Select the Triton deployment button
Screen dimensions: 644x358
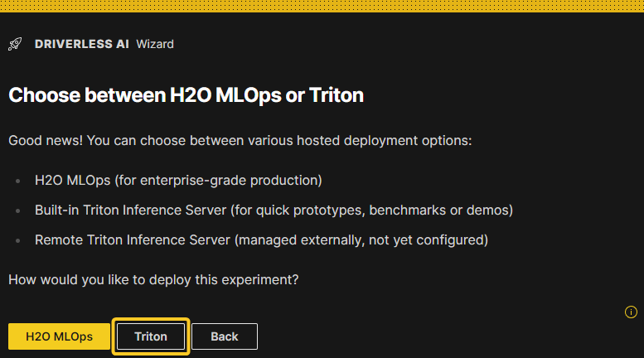(151, 336)
